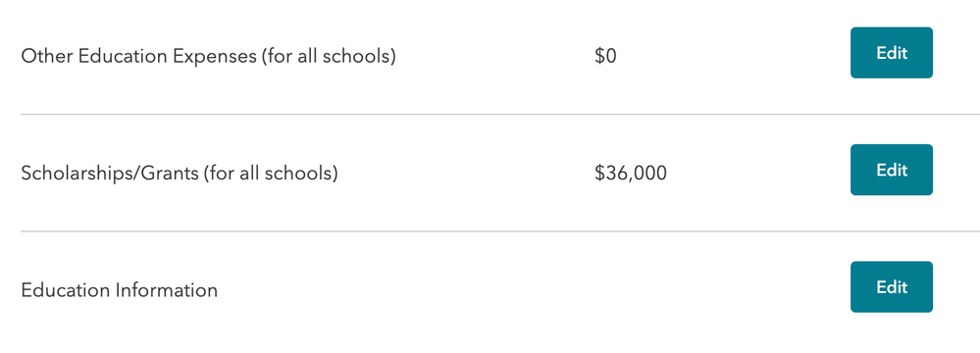This screenshot has height=353, width=980.
Task: Click "(for all schools)" text after Scholarships/Grants
Action: [x=270, y=173]
